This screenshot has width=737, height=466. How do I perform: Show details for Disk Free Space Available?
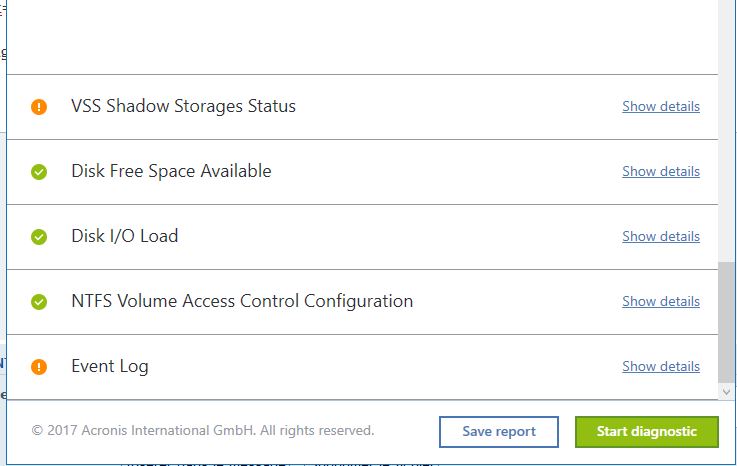(x=660, y=171)
